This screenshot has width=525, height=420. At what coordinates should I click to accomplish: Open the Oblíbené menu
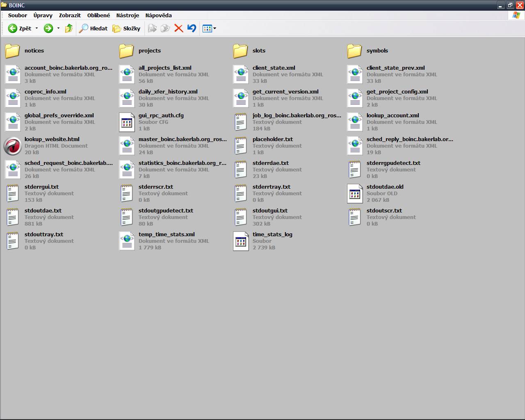point(98,15)
